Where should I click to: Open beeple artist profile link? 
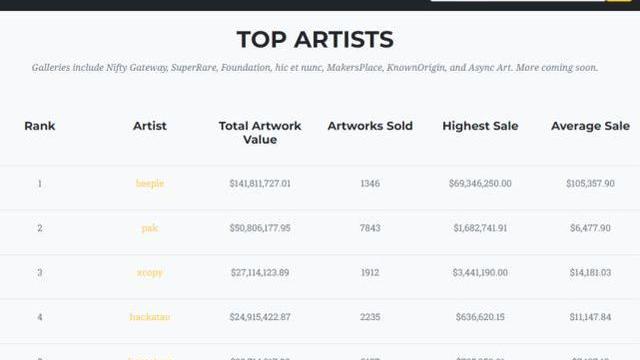click(x=150, y=184)
